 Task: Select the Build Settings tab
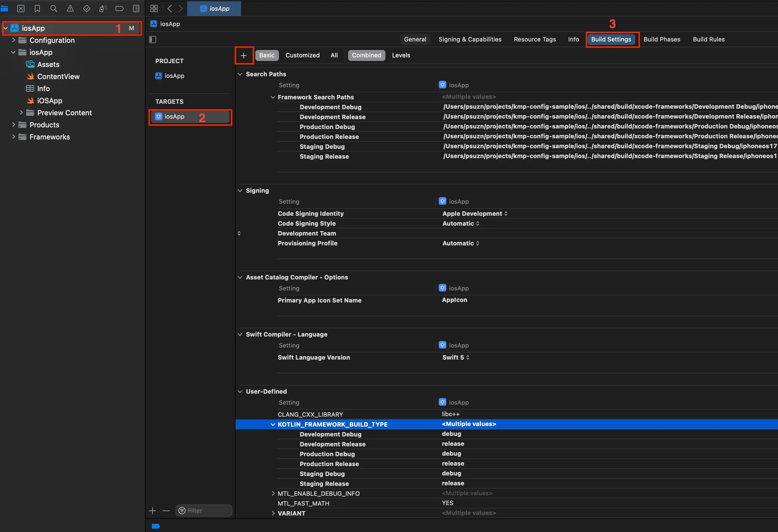611,39
